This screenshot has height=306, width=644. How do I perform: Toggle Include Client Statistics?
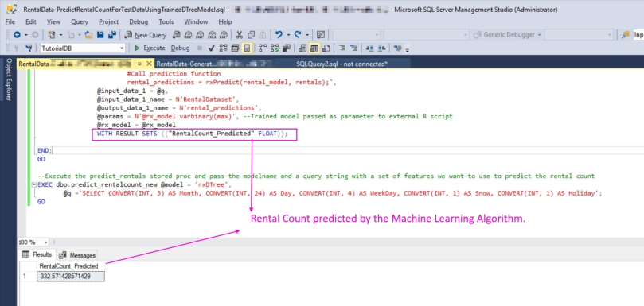tap(287, 48)
